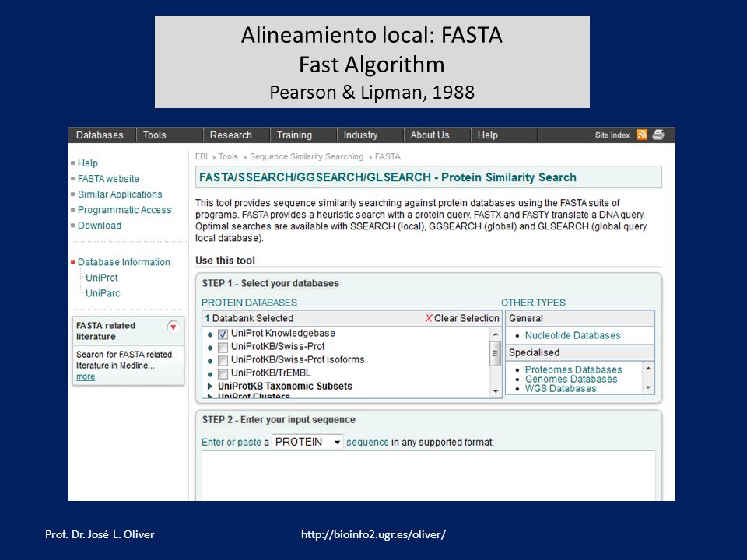Click the protein databases list scroll-up arrow
This screenshot has height=560, width=747.
[496, 334]
